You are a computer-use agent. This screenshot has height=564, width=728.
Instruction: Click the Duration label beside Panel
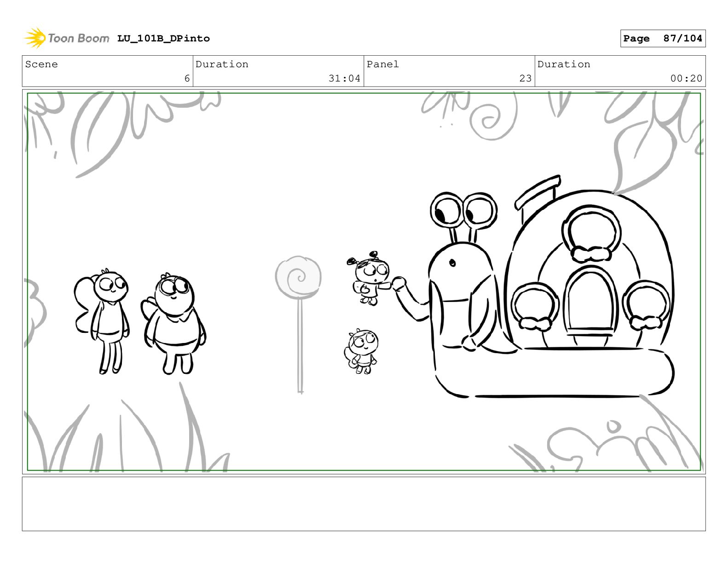tap(564, 64)
